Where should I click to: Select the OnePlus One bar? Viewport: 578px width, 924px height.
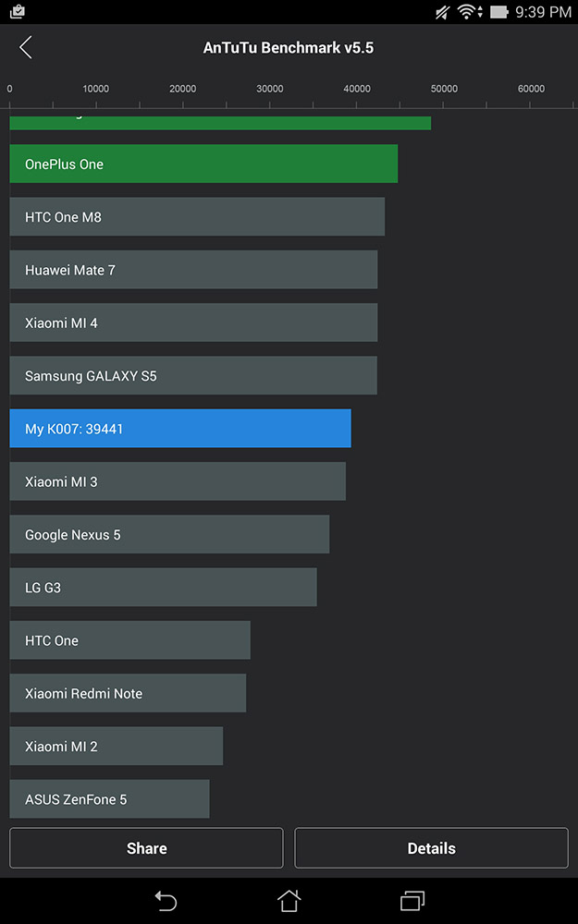coord(203,164)
